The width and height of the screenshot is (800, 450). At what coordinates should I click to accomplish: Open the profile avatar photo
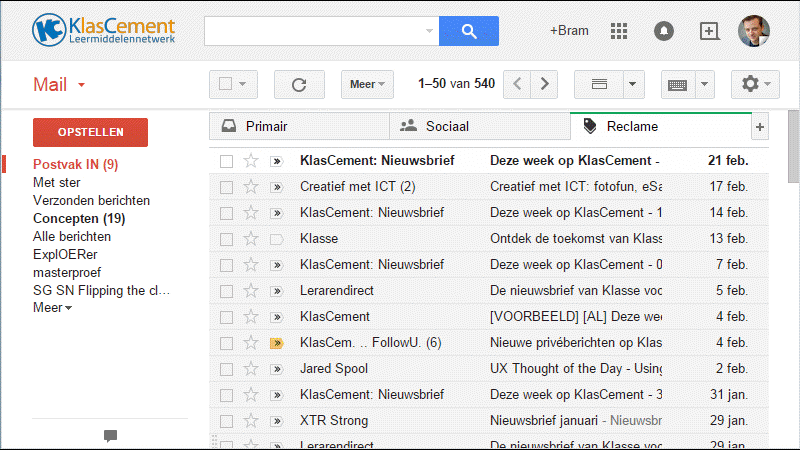(754, 31)
